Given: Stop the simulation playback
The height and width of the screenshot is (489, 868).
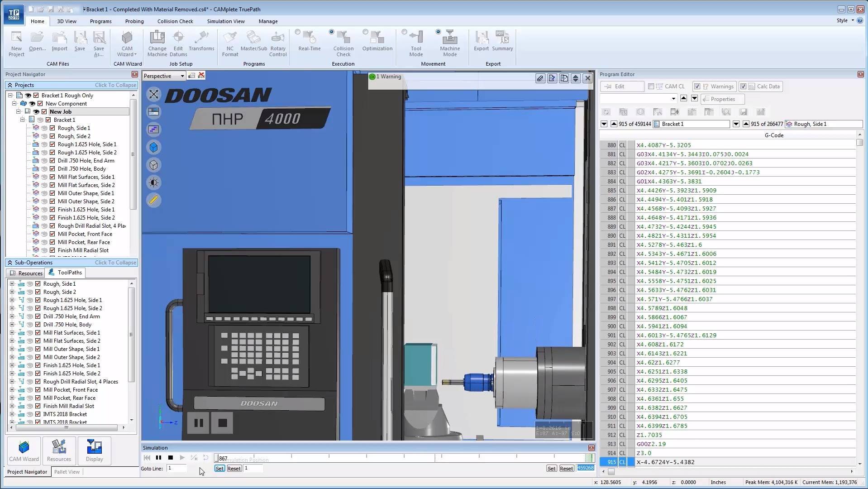Looking at the screenshot, I should click(x=171, y=458).
